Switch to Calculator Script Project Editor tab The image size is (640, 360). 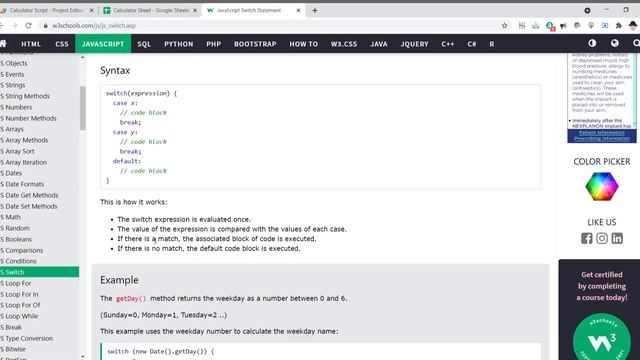coord(46,11)
